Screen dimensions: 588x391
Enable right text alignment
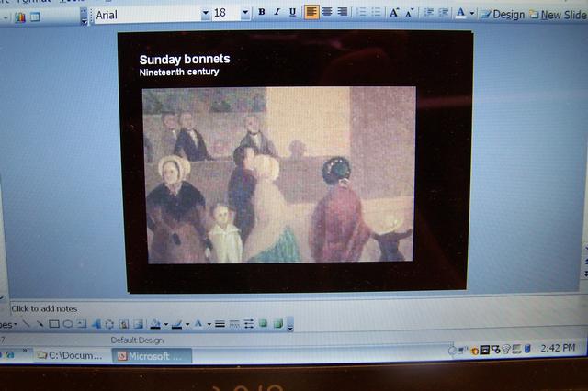342,12
